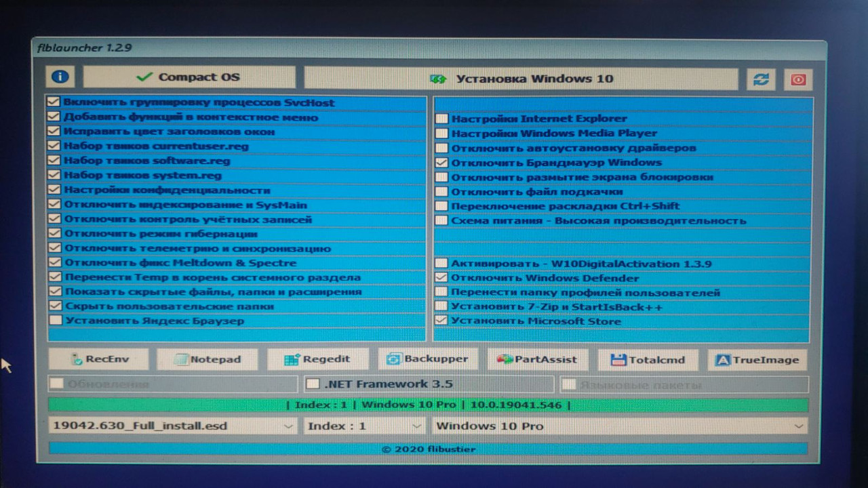Toggle Набор твиков system.reg checkbox

click(x=54, y=176)
